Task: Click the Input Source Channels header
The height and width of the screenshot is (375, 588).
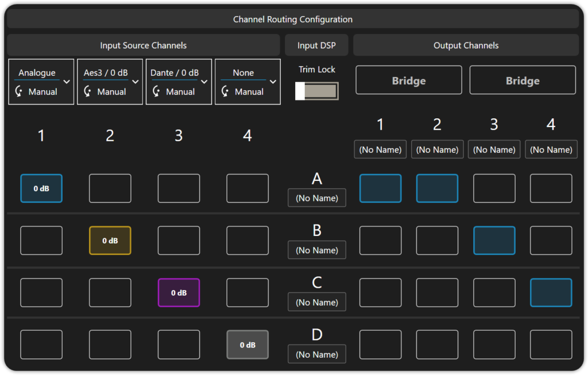Action: point(143,45)
